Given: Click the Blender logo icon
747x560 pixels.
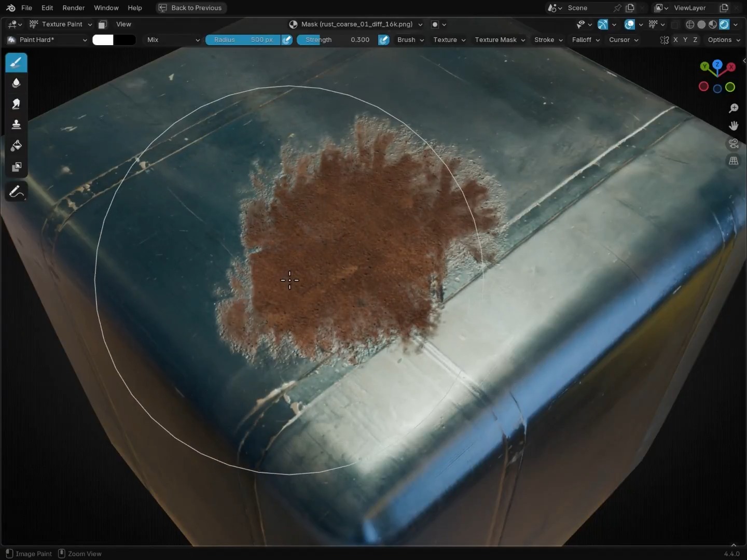Looking at the screenshot, I should tap(10, 8).
